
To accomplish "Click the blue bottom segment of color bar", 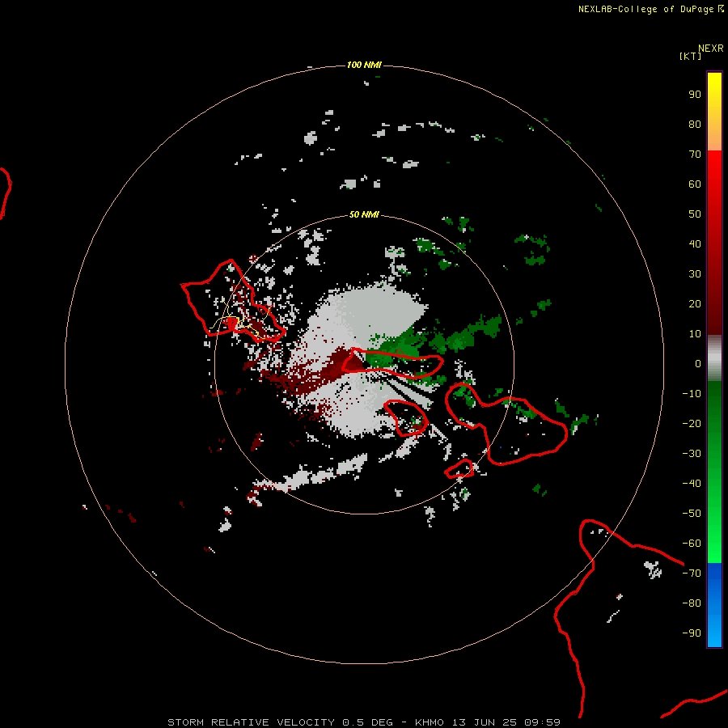I will click(714, 605).
